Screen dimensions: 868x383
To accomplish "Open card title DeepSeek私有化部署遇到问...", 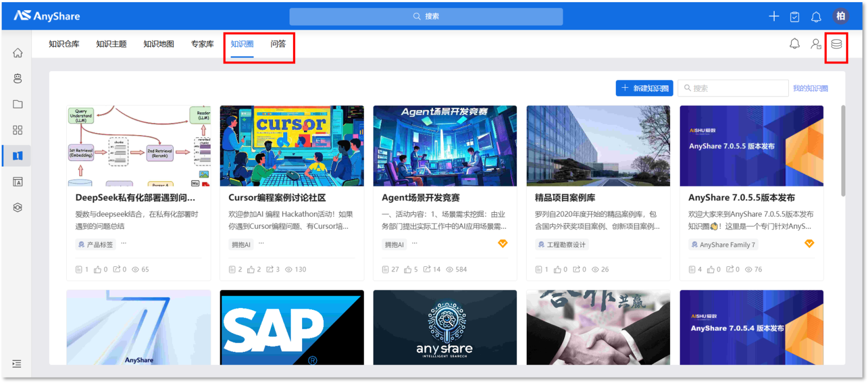I will click(x=135, y=198).
